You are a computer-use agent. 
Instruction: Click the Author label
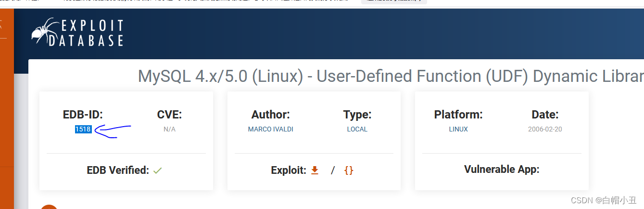click(270, 115)
